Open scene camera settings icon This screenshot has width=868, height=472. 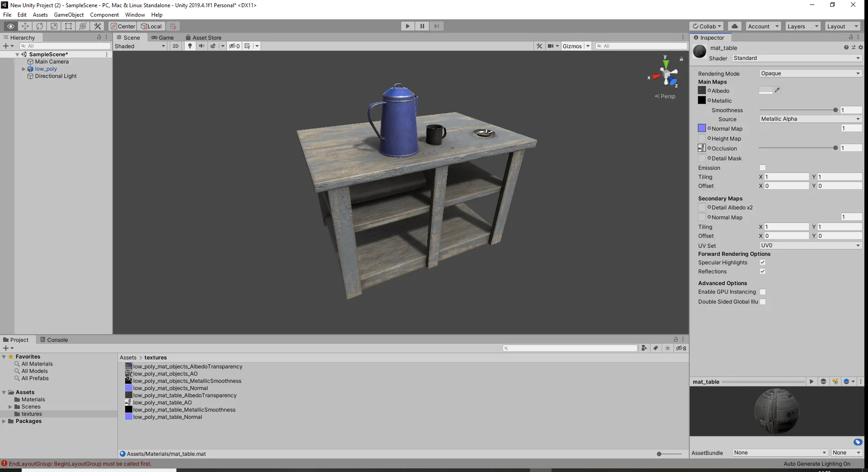tap(551, 46)
